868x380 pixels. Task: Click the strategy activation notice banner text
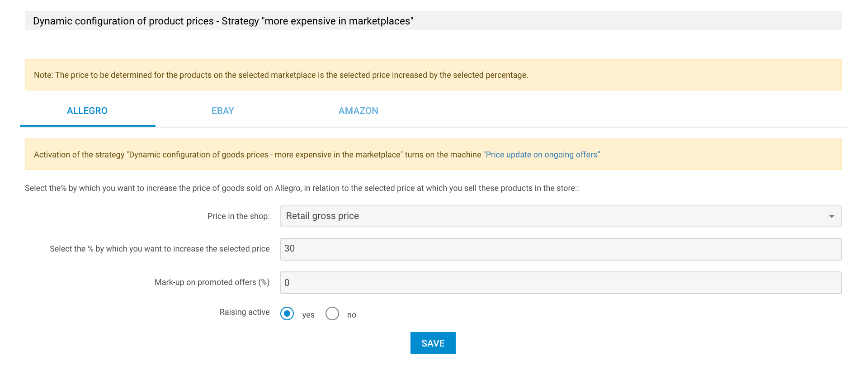(x=258, y=155)
